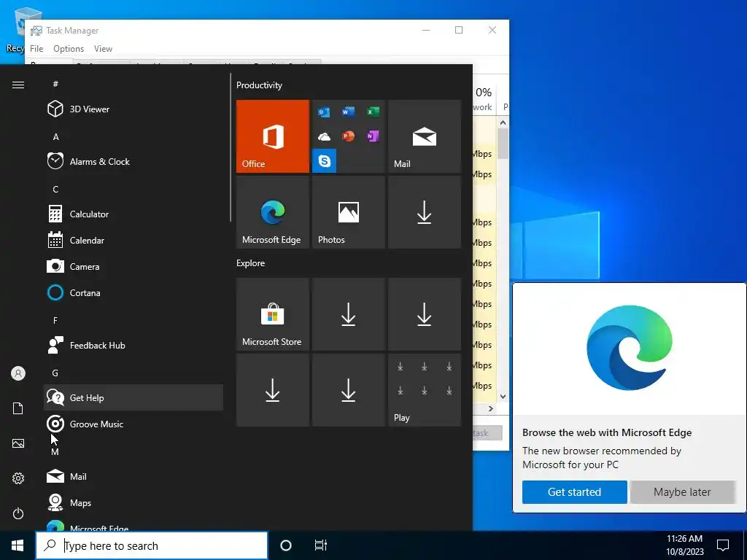Open Task View on the taskbar
This screenshot has height=560, width=747.
(x=321, y=545)
